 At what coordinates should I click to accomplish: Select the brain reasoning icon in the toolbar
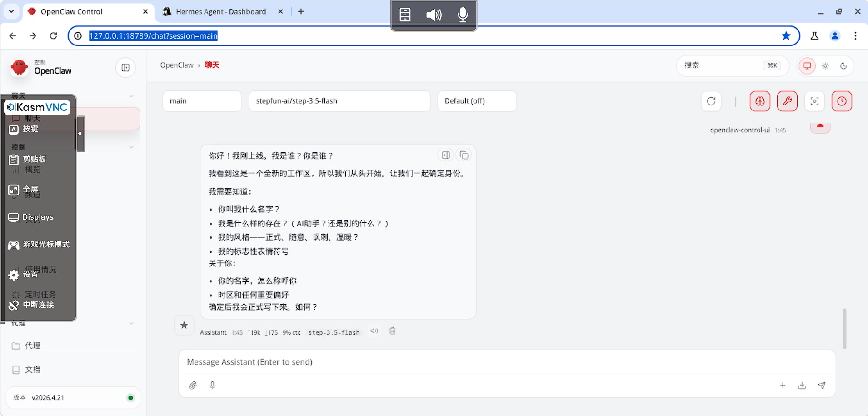coord(760,101)
